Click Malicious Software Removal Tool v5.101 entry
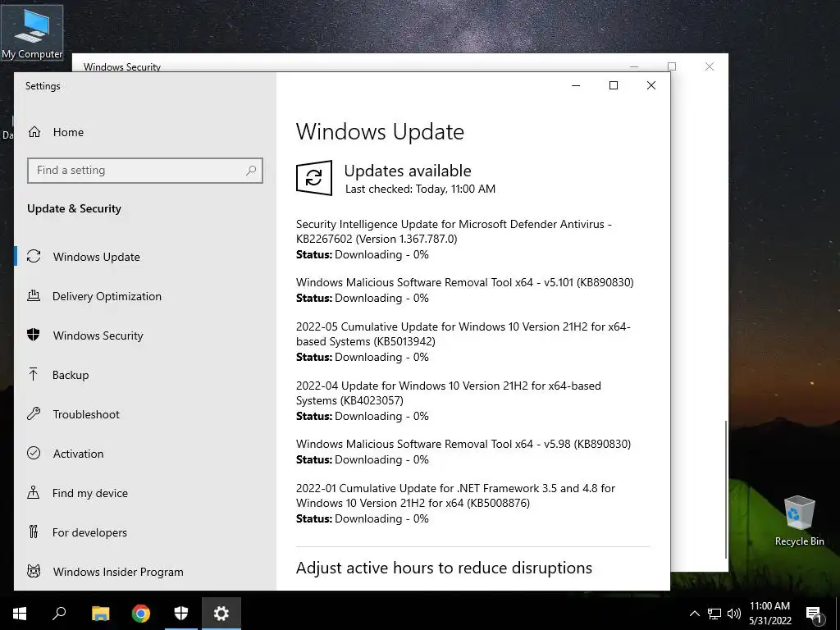This screenshot has width=840, height=630. click(464, 290)
